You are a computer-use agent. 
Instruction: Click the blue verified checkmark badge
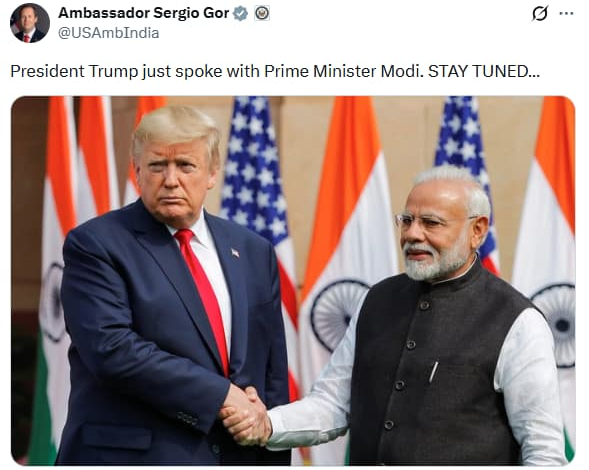click(240, 14)
